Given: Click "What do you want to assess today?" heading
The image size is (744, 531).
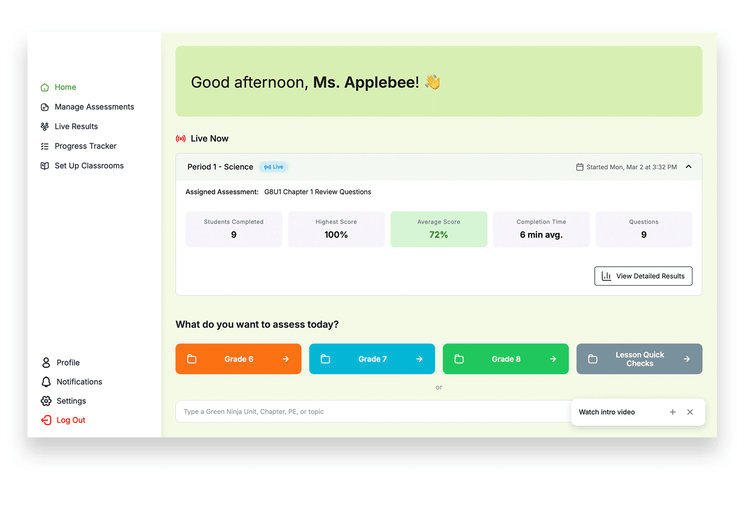Looking at the screenshot, I should 257,325.
